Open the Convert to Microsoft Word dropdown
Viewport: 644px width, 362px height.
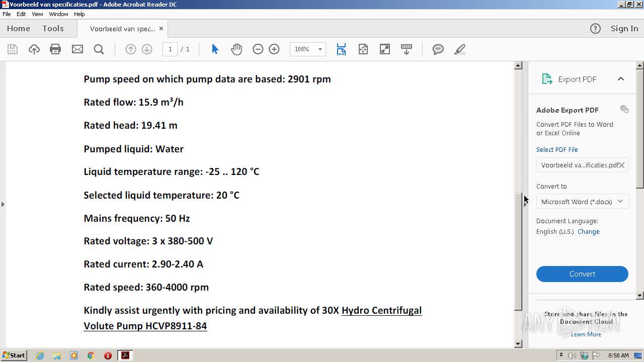(583, 202)
